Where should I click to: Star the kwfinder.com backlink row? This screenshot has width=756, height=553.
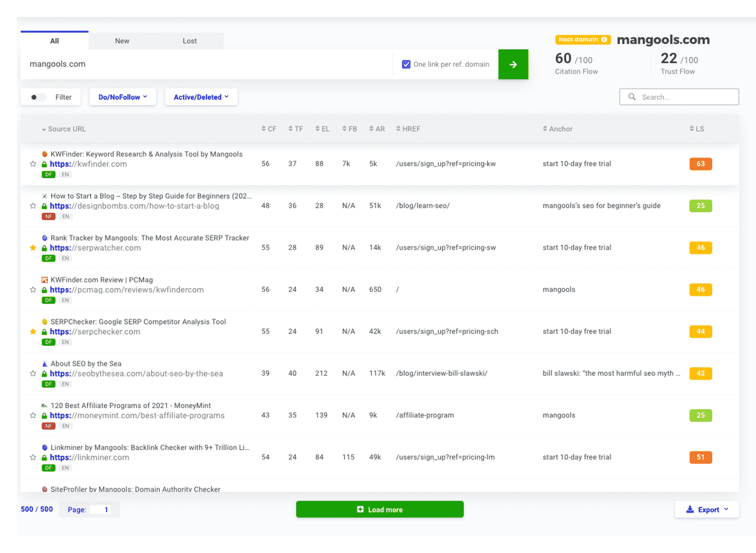(33, 164)
